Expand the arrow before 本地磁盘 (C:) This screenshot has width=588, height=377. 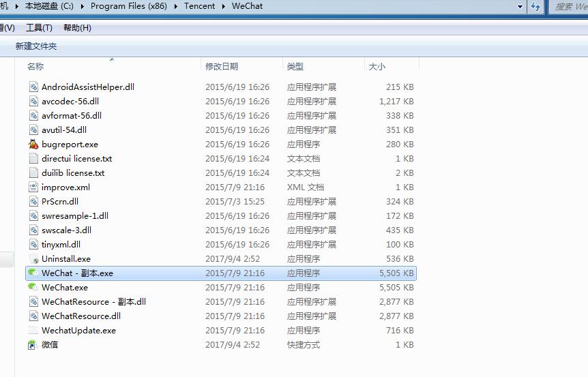point(16,6)
